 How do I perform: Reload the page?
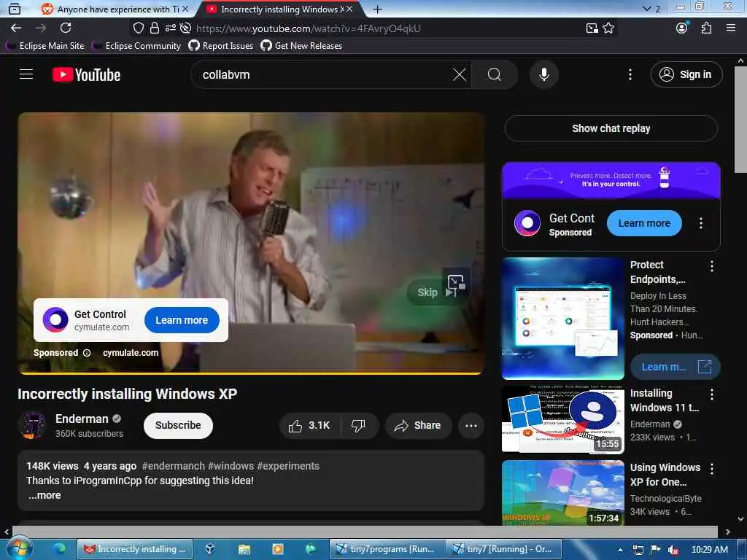(66, 28)
